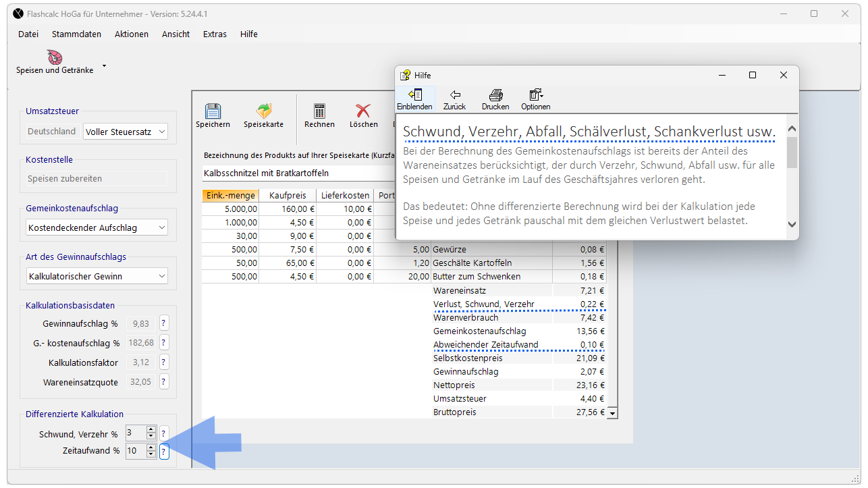Open the Speisekarte toolbar icon
The image size is (868, 488).
pos(263,112)
